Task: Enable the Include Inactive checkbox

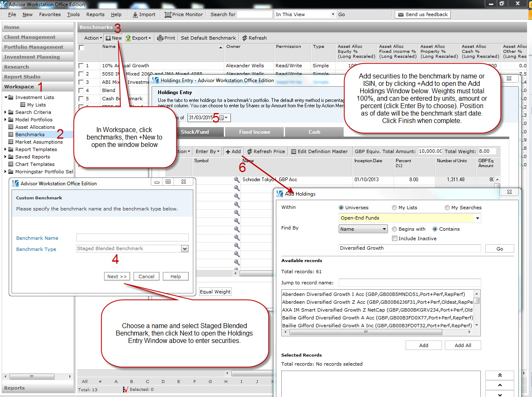Action: tap(394, 239)
